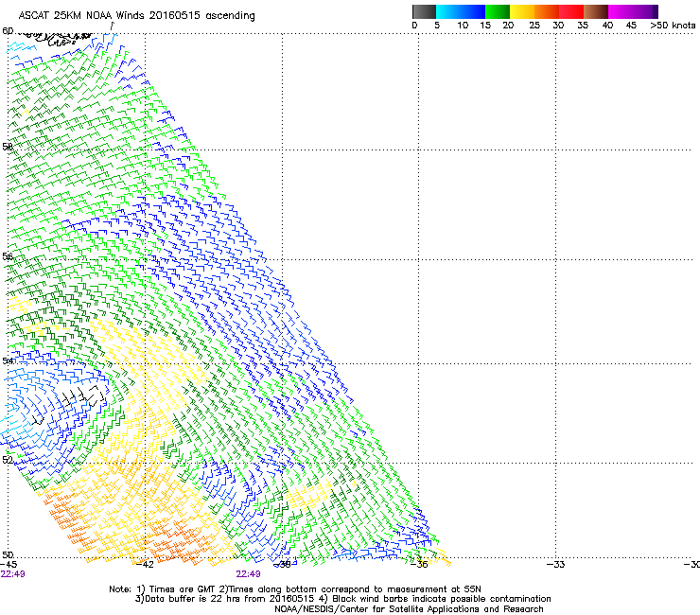
Task: Click the '20' label under the color bar
Action: (x=508, y=26)
